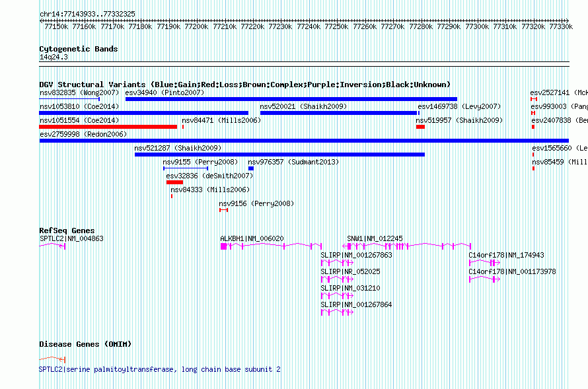Click the 77200k ruler position label
Screen dimensions: 588x389
[x=196, y=26]
